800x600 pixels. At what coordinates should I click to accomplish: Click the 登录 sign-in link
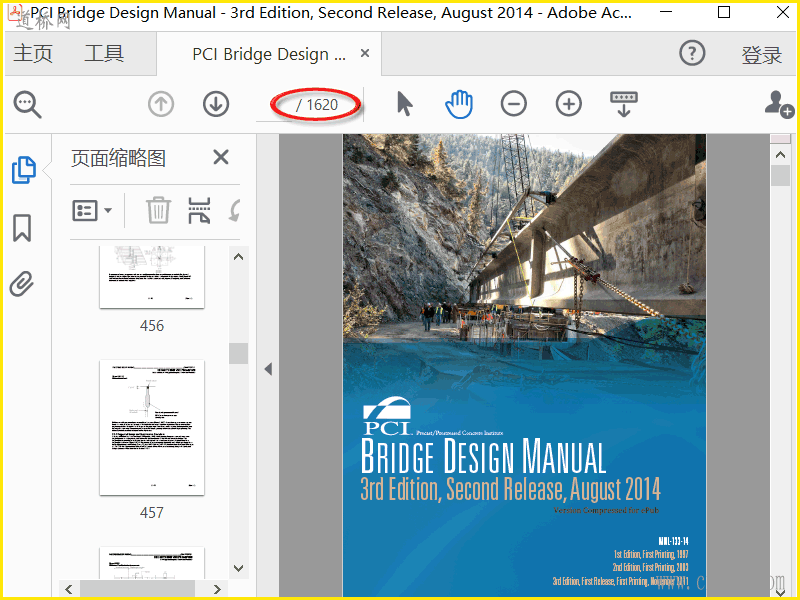[762, 55]
